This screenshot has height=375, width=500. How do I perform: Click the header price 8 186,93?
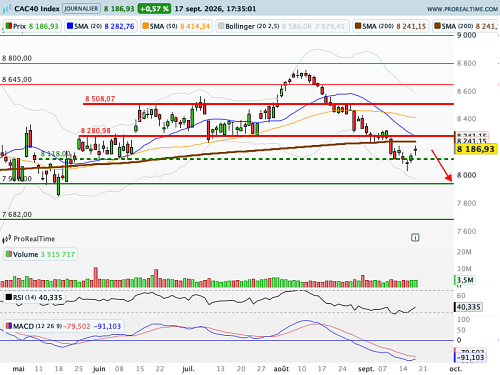pyautogui.click(x=119, y=9)
